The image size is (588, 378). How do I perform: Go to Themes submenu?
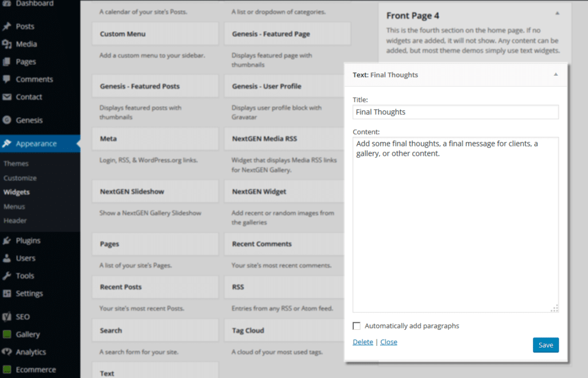click(16, 164)
